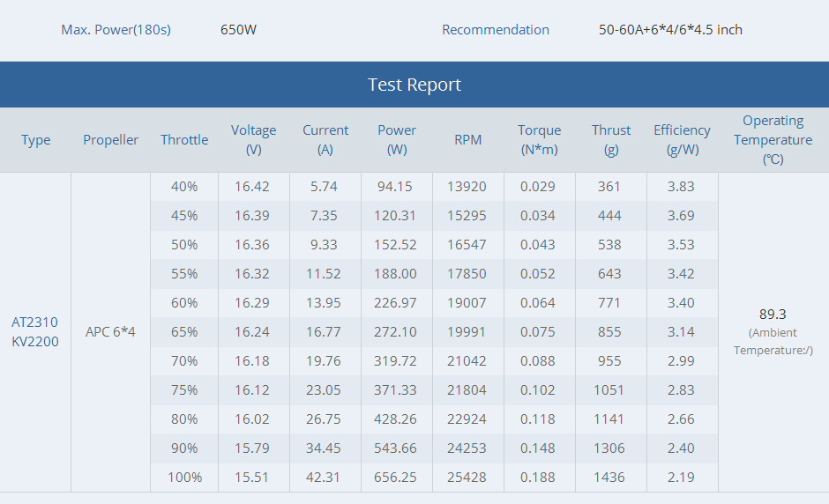
Task: Click the AT2310 KV2200 motor type
Action: click(35, 332)
